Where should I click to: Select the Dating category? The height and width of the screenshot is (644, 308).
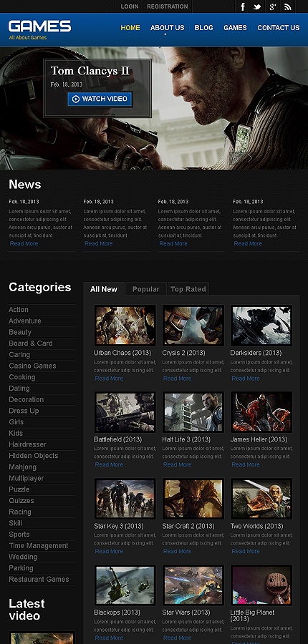19,388
